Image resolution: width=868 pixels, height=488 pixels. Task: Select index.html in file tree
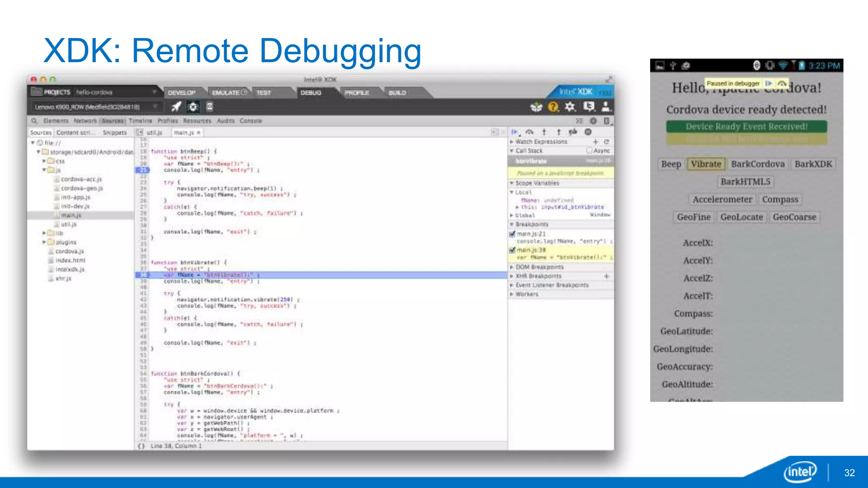70,260
